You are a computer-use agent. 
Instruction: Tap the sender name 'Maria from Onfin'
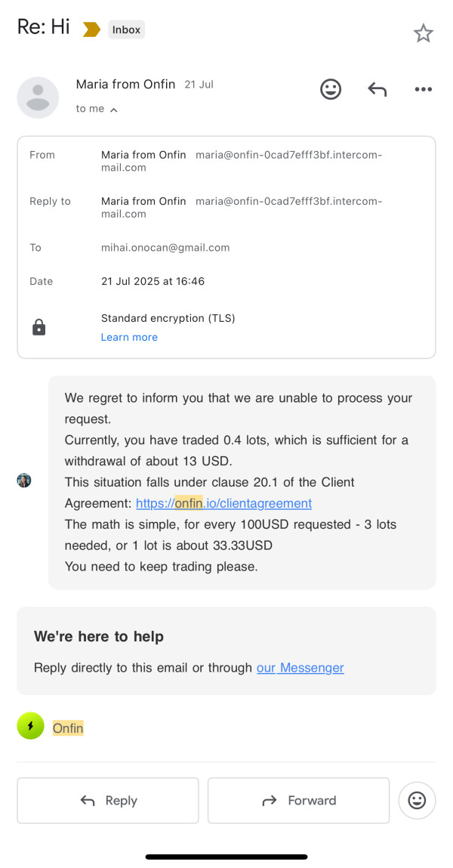click(127, 85)
